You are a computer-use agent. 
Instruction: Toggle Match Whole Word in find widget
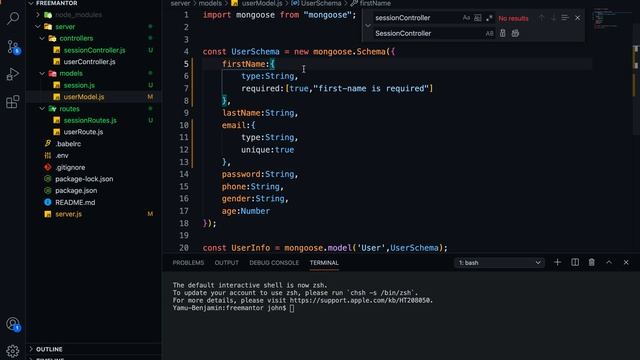478,18
